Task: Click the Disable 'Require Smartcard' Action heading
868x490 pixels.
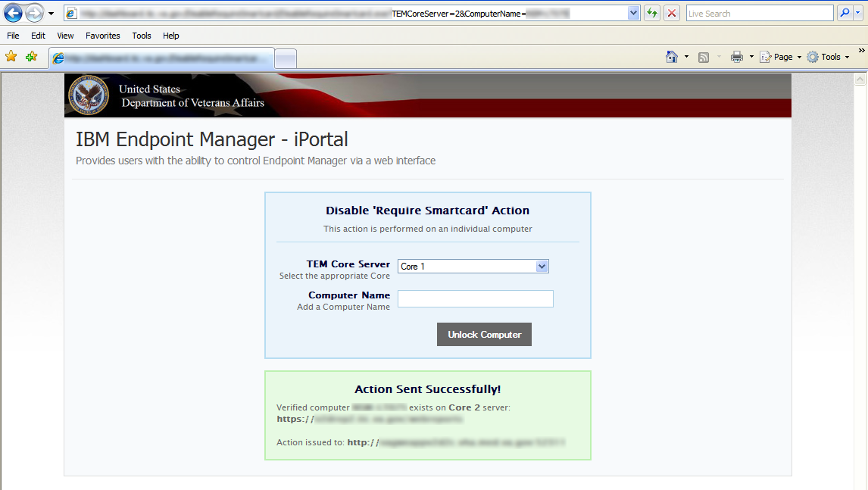Action: point(428,211)
